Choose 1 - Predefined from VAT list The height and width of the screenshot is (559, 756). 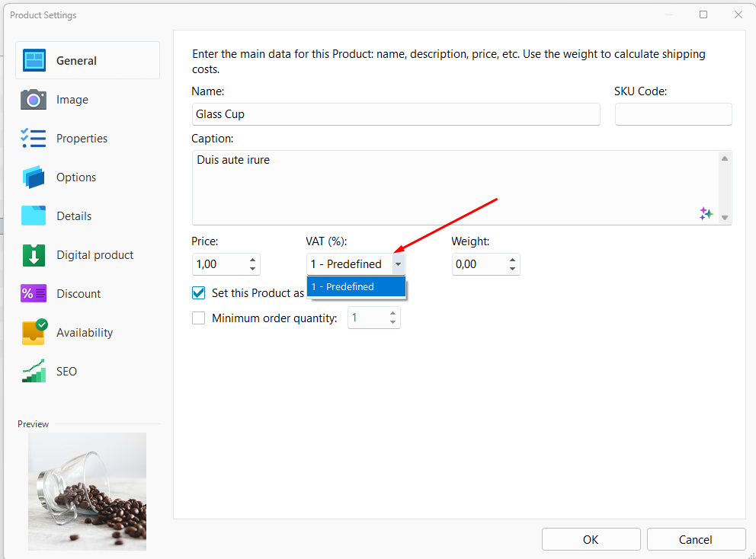coord(357,286)
